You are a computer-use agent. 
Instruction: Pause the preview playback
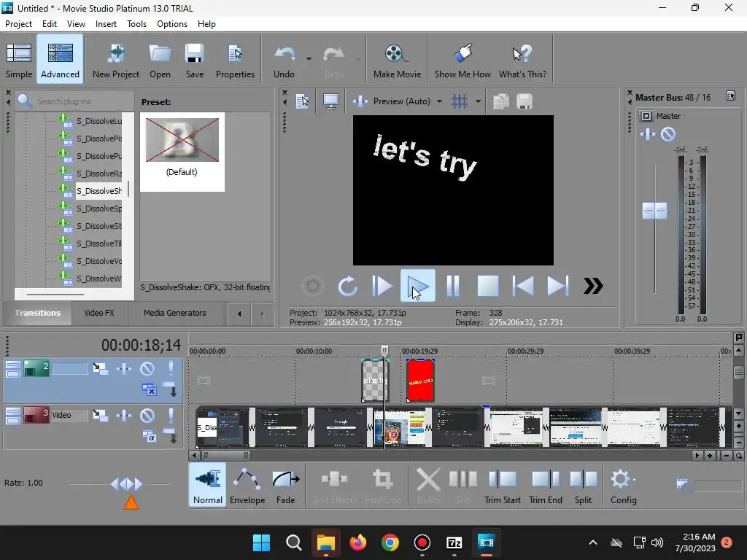coord(453,286)
